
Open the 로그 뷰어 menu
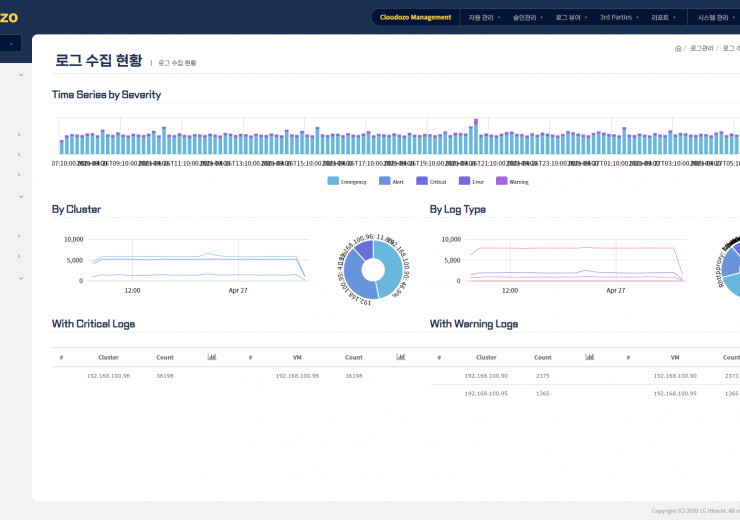point(571,17)
